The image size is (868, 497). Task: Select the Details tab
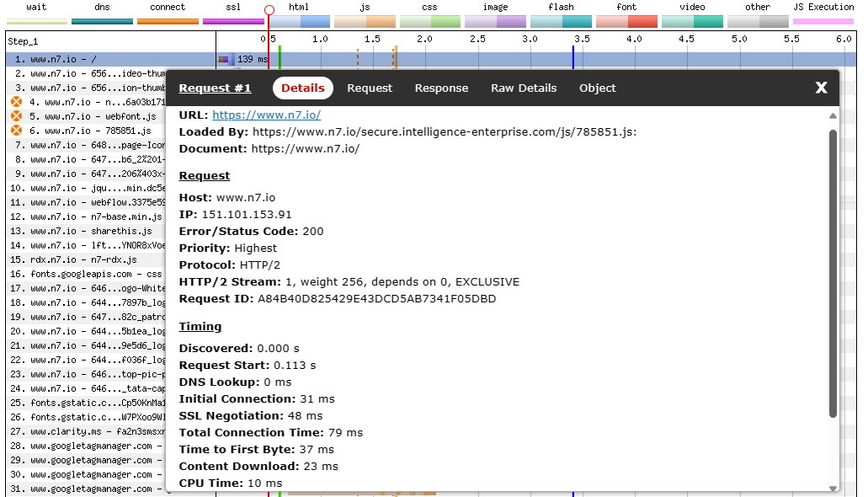point(301,88)
